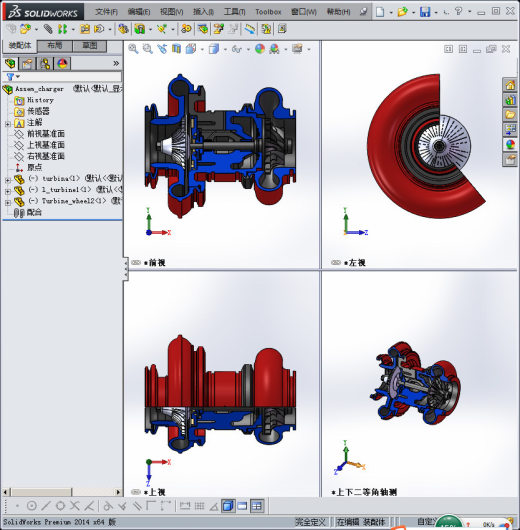Open the 工具(T) menu
Image resolution: width=520 pixels, height=530 pixels.
point(234,12)
